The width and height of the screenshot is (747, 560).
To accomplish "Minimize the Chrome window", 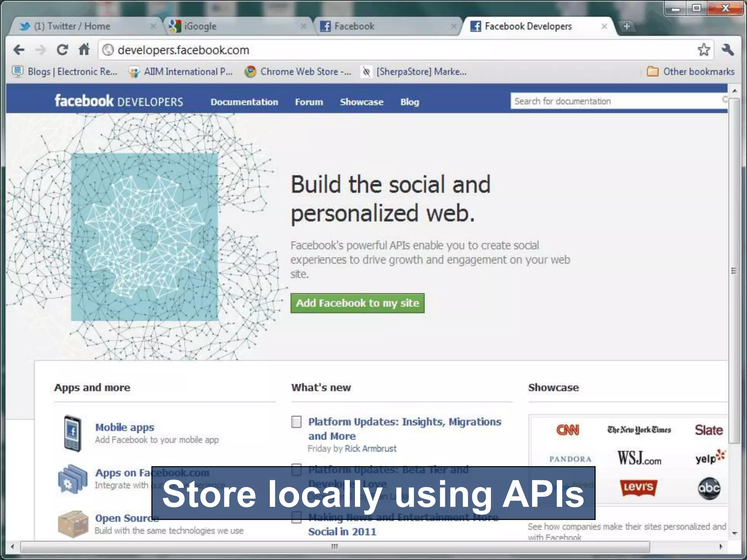I will click(x=676, y=8).
